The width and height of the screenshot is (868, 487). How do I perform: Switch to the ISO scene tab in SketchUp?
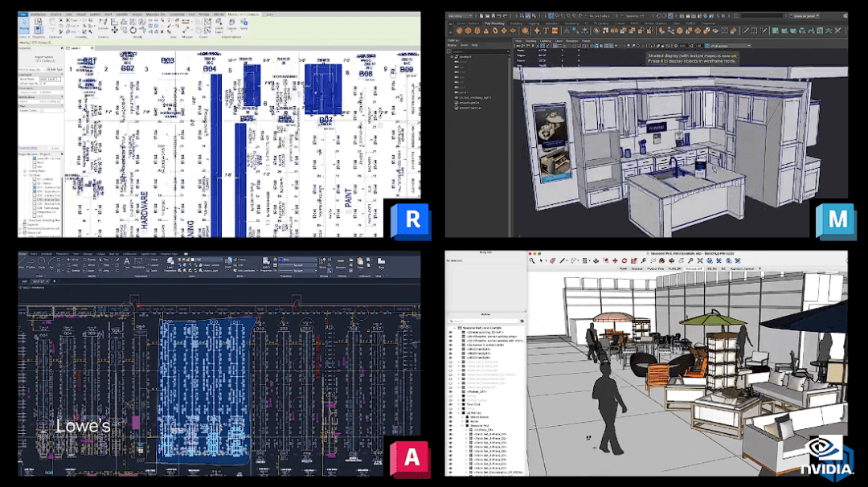tap(723, 269)
